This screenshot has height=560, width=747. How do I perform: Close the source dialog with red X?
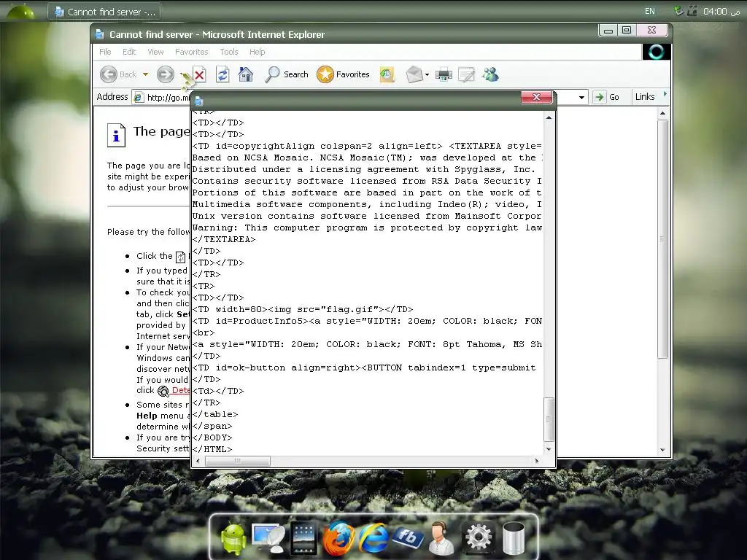click(536, 97)
